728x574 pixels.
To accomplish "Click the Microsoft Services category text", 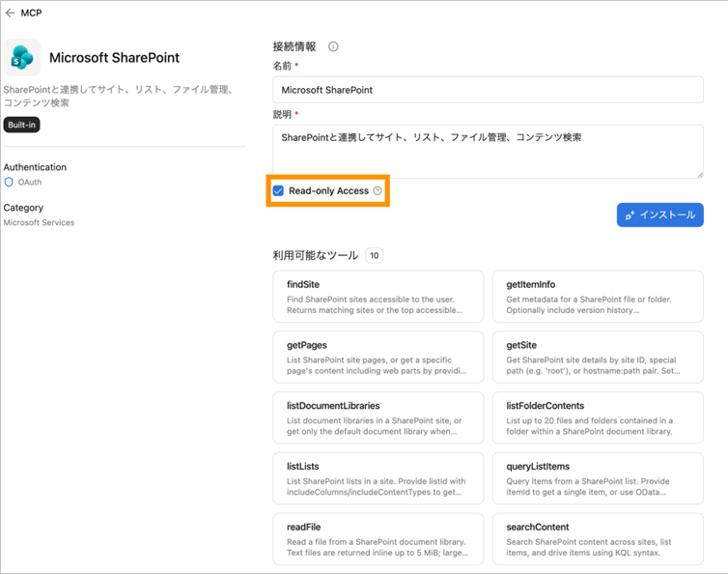I will coord(39,222).
